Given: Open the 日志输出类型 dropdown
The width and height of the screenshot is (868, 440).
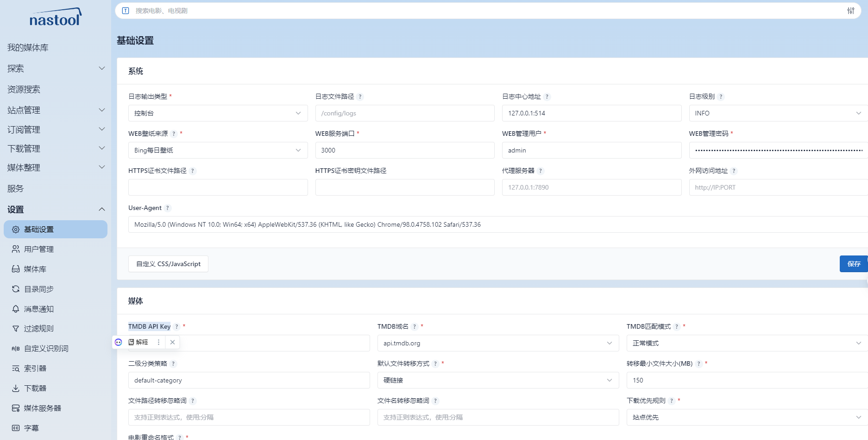Looking at the screenshot, I should tap(218, 113).
